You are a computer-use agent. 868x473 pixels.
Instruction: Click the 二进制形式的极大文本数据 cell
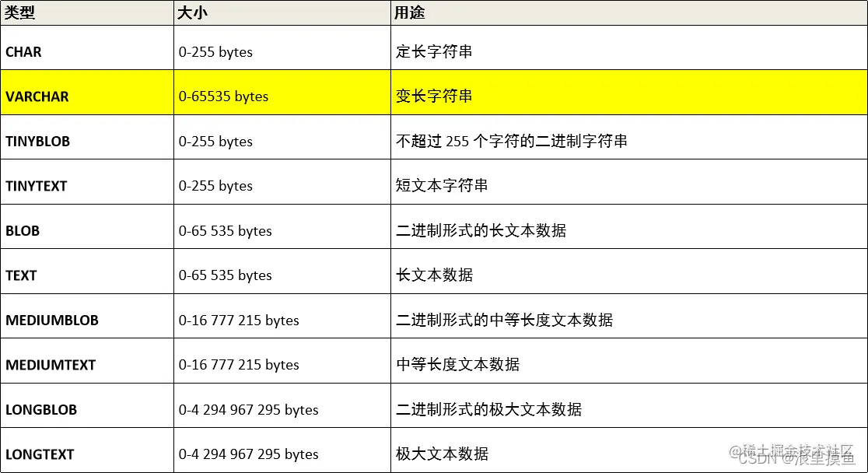pos(629,405)
